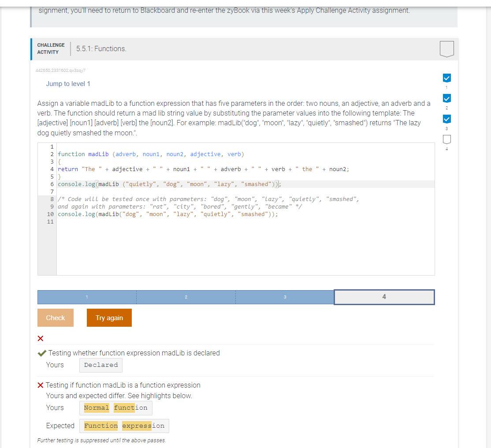
Task: Select the active step 4 segment
Action: point(384,297)
